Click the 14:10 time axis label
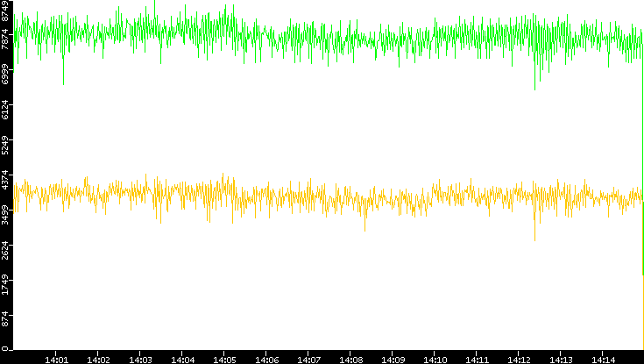Image resolution: width=644 pixels, height=364 pixels. pyautogui.click(x=435, y=360)
